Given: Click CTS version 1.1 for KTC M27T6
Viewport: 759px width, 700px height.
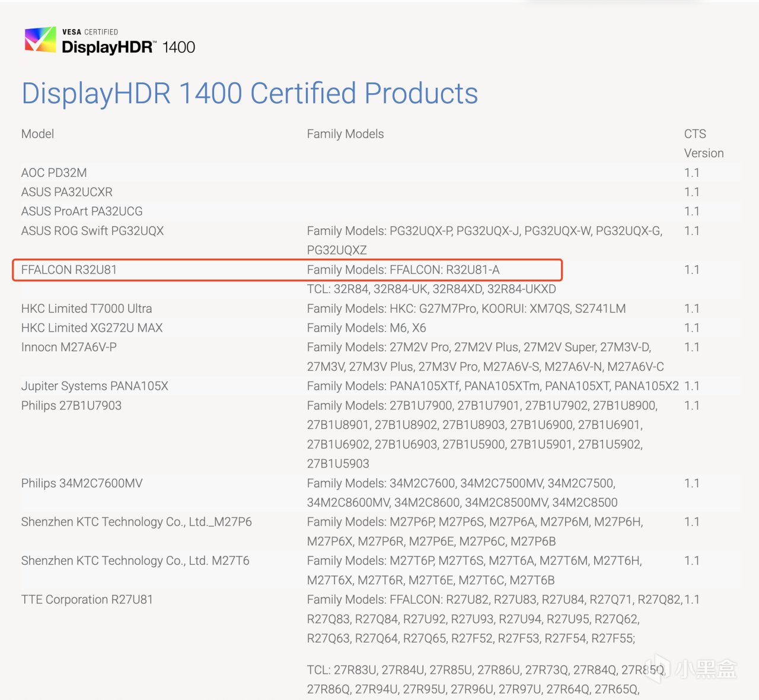Looking at the screenshot, I should [691, 561].
